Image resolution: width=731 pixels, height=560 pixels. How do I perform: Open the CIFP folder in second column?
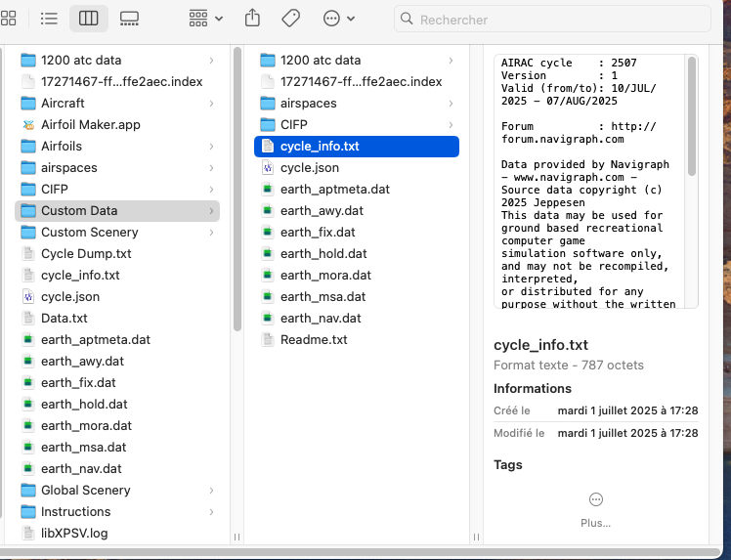coord(293,124)
